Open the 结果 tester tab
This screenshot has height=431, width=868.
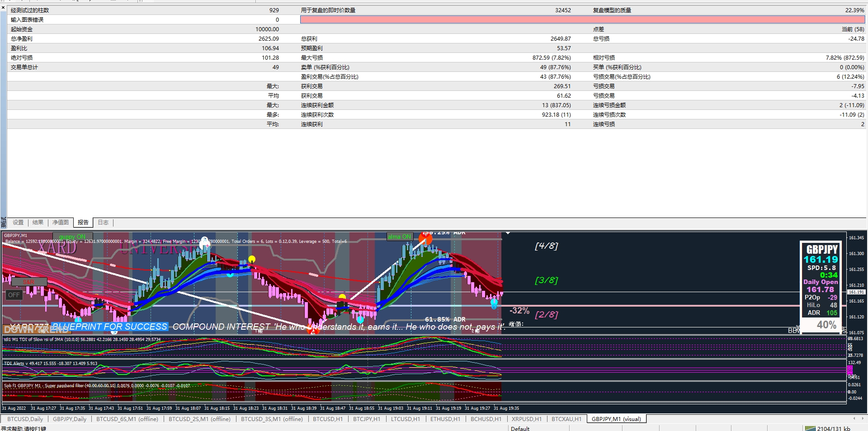(38, 223)
